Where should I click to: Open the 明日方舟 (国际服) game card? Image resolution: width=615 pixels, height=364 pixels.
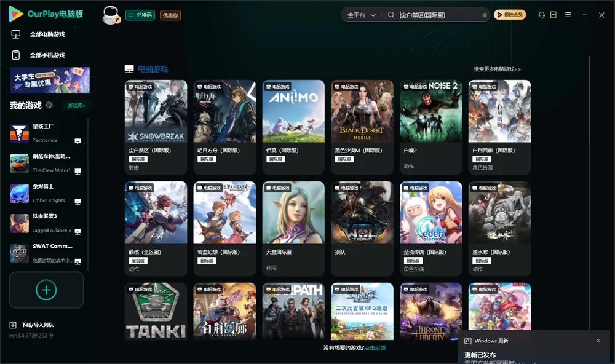coord(224,127)
